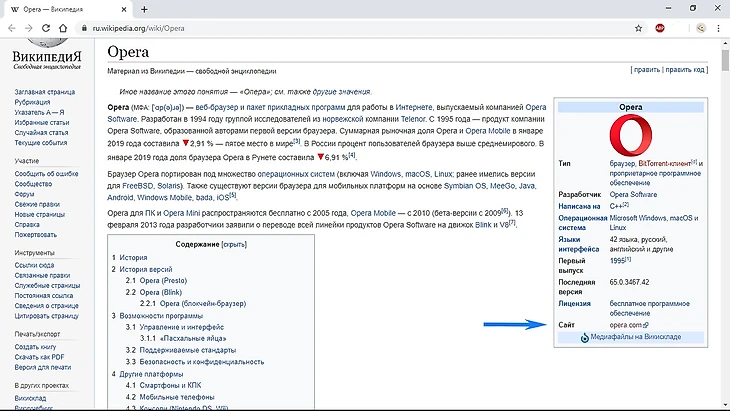Screen dimensions: 730x411
Task: Open "Медиафайлы на Викискладе" link
Action: coord(636,338)
